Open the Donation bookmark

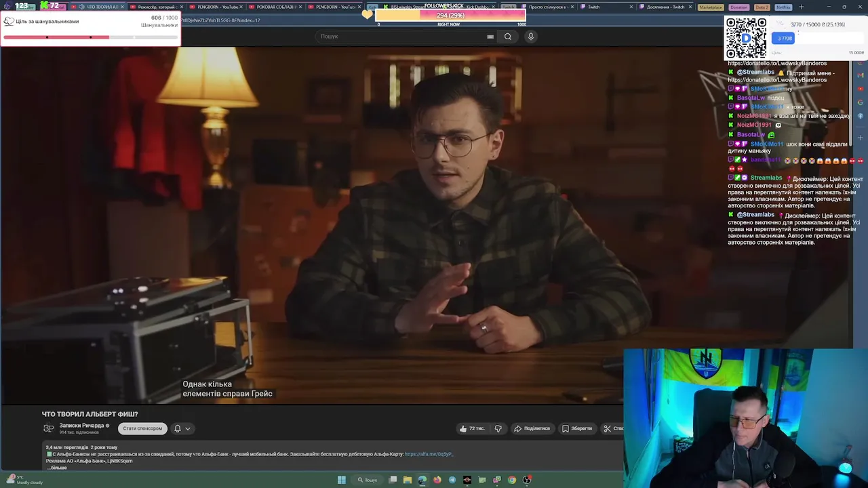click(x=739, y=7)
